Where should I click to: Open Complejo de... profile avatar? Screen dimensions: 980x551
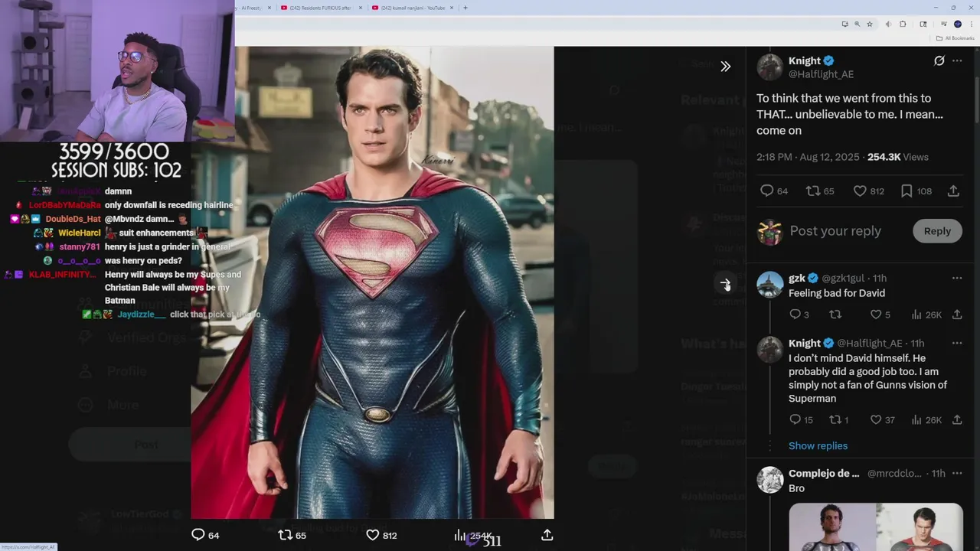(769, 480)
